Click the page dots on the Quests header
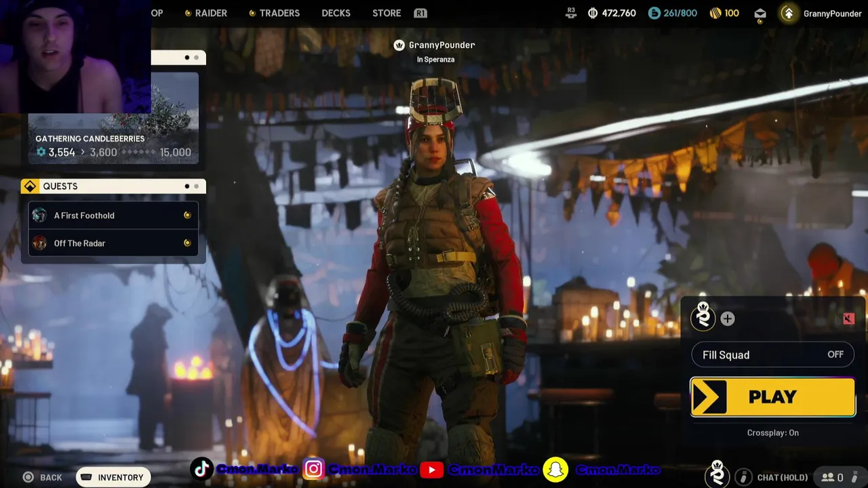Screen dimensions: 868x488 [x=191, y=186]
